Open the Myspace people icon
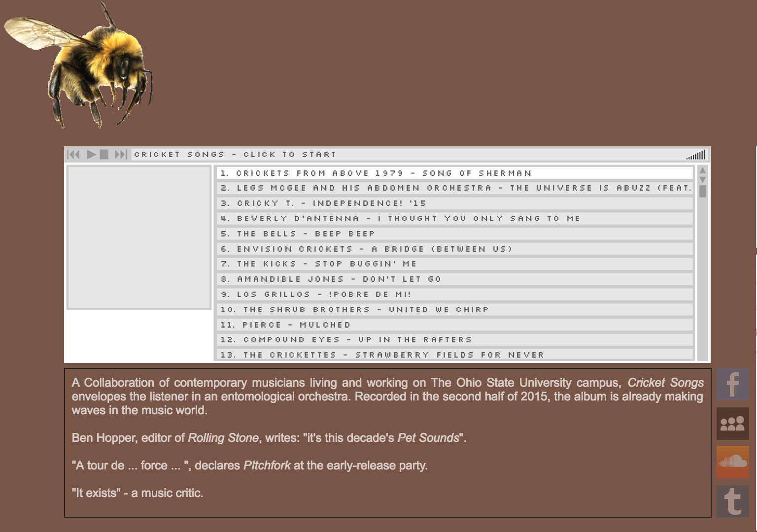The width and height of the screenshot is (757, 532). 732,424
